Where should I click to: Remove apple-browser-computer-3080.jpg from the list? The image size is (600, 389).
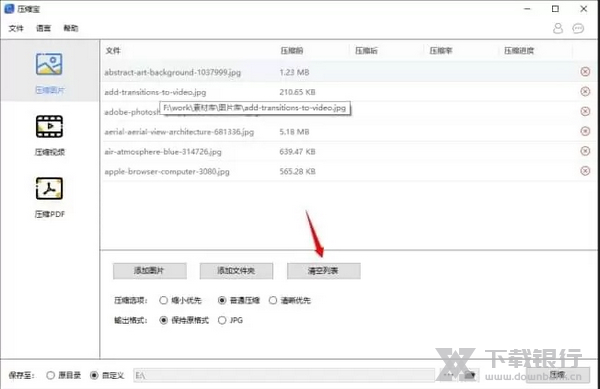[x=585, y=171]
